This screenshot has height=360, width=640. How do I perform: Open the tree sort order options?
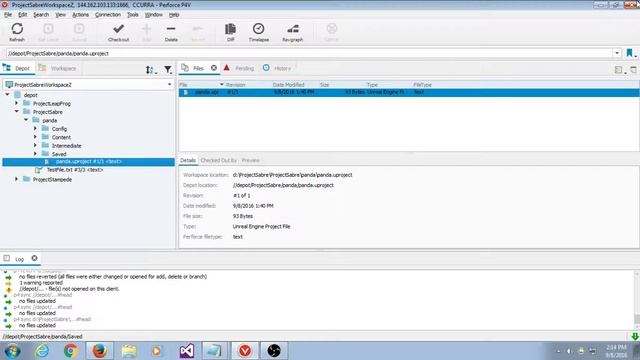150,70
